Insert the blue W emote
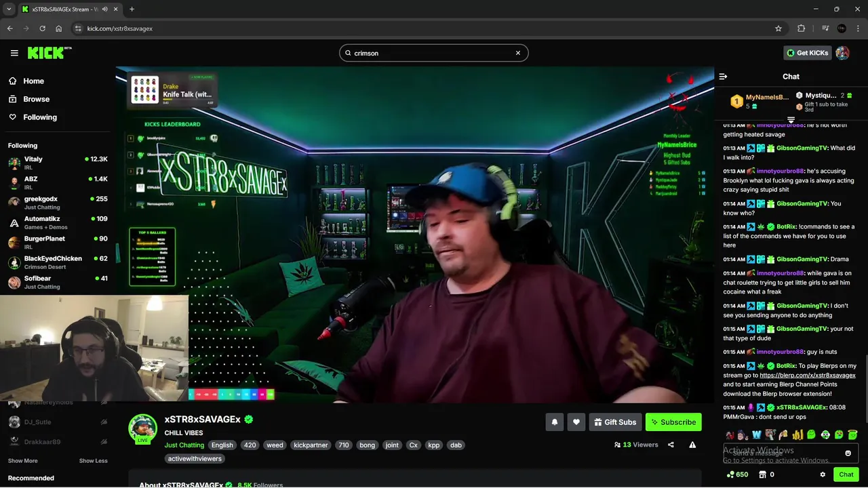The image size is (868, 488). (x=757, y=434)
